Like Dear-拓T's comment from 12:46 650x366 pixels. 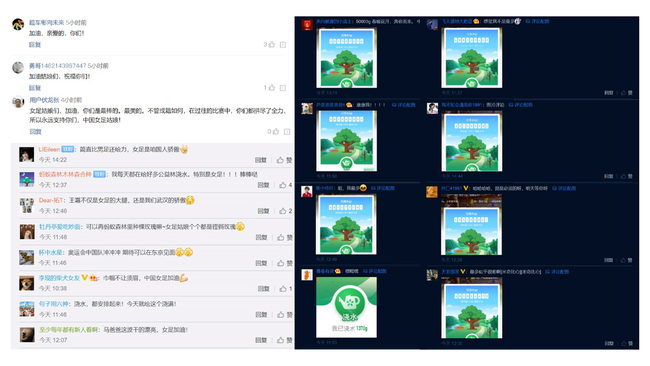coord(283,211)
